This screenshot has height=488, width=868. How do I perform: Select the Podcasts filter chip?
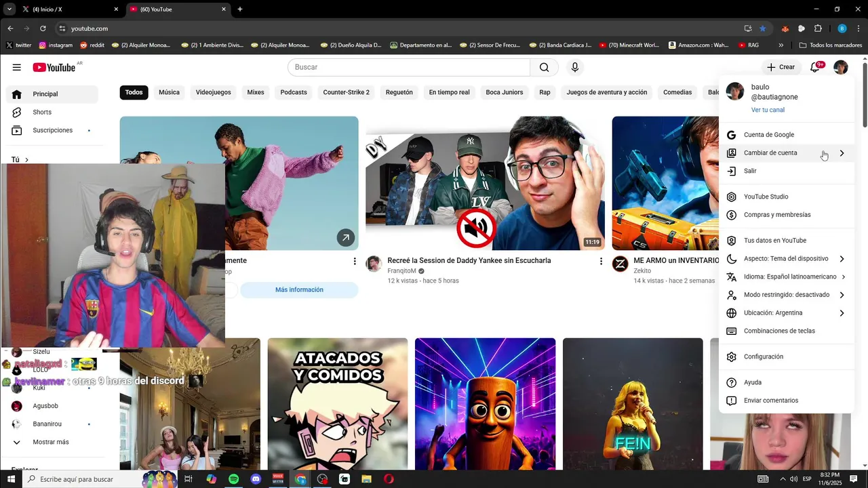(294, 92)
